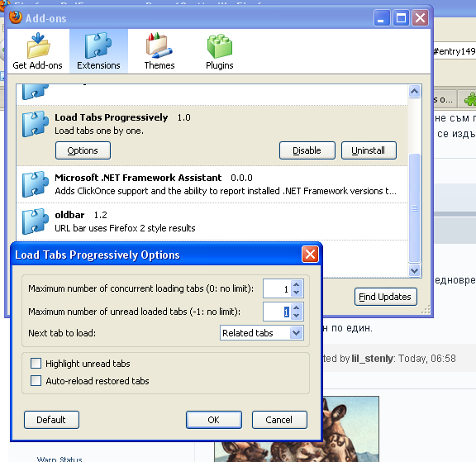The width and height of the screenshot is (476, 462).
Task: Enable Auto-reload restored tabs checkbox
Action: [36, 381]
